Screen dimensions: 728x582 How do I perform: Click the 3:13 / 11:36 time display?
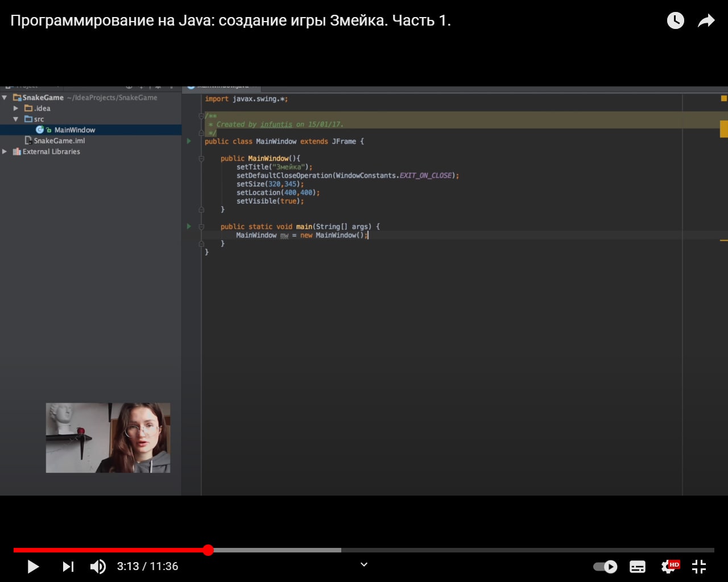(147, 567)
